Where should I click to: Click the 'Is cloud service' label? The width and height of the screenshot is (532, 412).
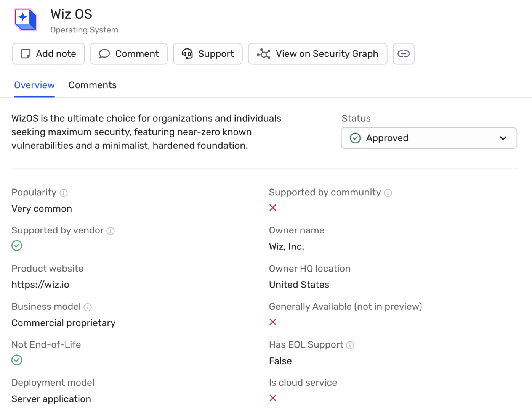click(x=303, y=383)
